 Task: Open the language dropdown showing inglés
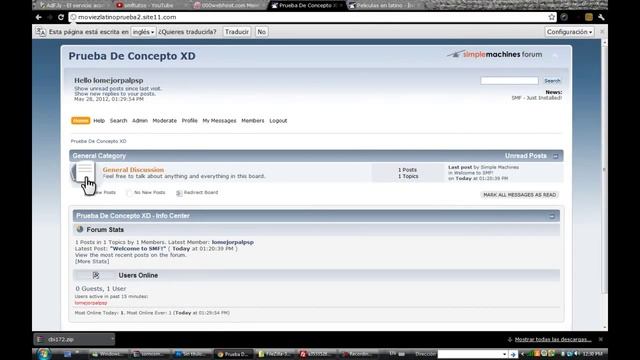point(143,32)
